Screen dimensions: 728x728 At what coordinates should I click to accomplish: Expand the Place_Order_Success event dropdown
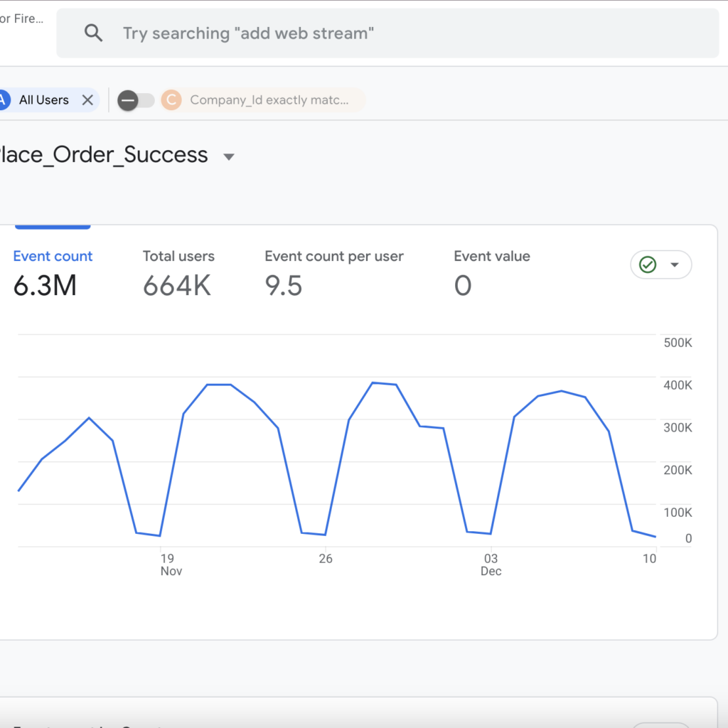(228, 157)
